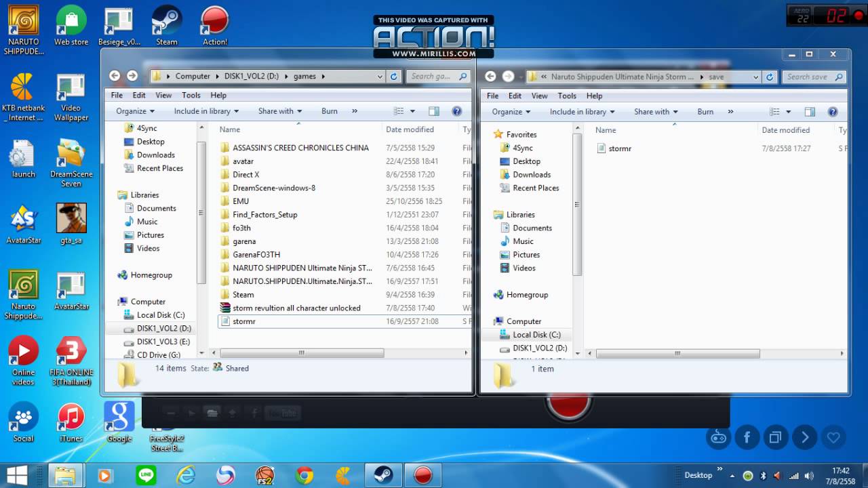The height and width of the screenshot is (488, 868).
Task: Open Internet Explorer from the taskbar
Action: (x=186, y=475)
